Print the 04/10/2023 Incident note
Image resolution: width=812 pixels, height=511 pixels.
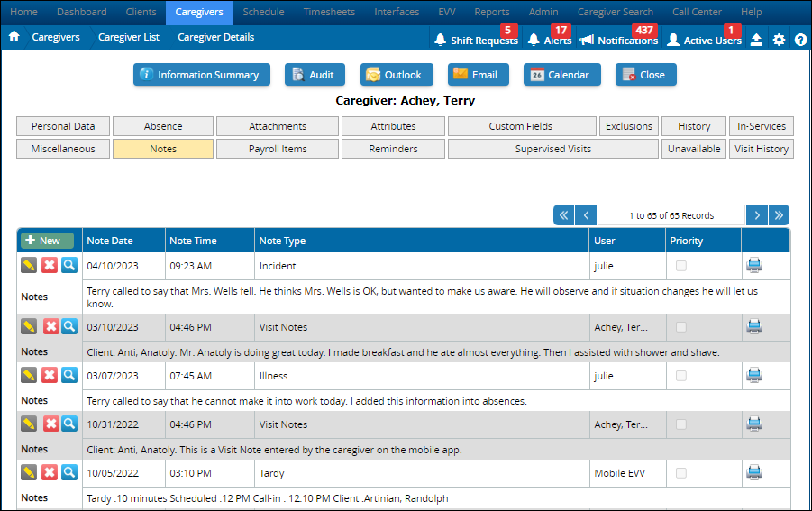point(754,265)
